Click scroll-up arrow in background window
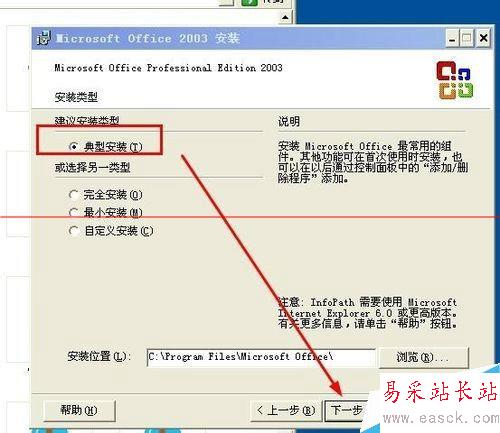The height and width of the screenshot is (433, 500). click(x=285, y=17)
